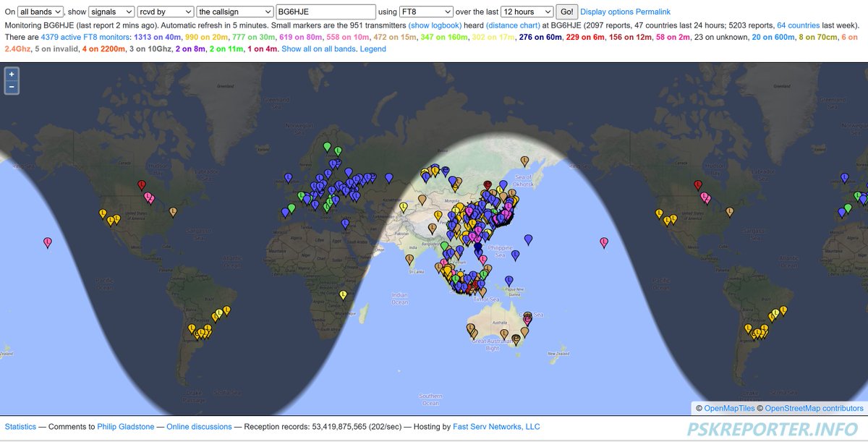868x442 pixels.
Task: Select isolated blue marker east of the Urals
Action: click(x=389, y=177)
